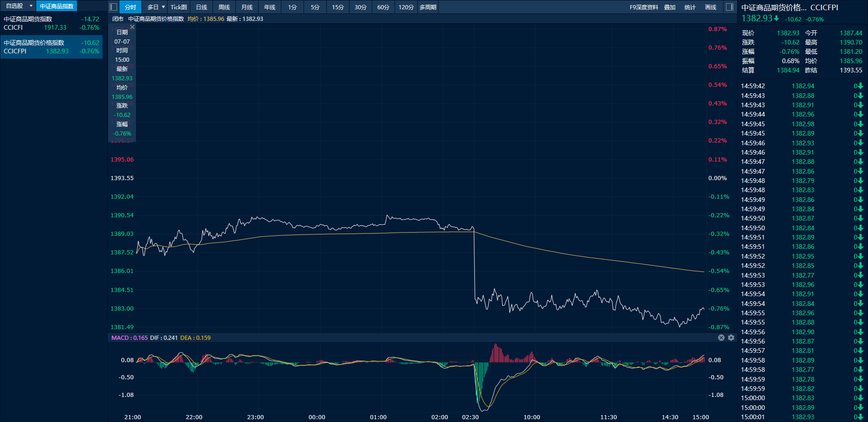The width and height of the screenshot is (868, 422).
Task: Open the 统计 statistics tool
Action: (690, 7)
